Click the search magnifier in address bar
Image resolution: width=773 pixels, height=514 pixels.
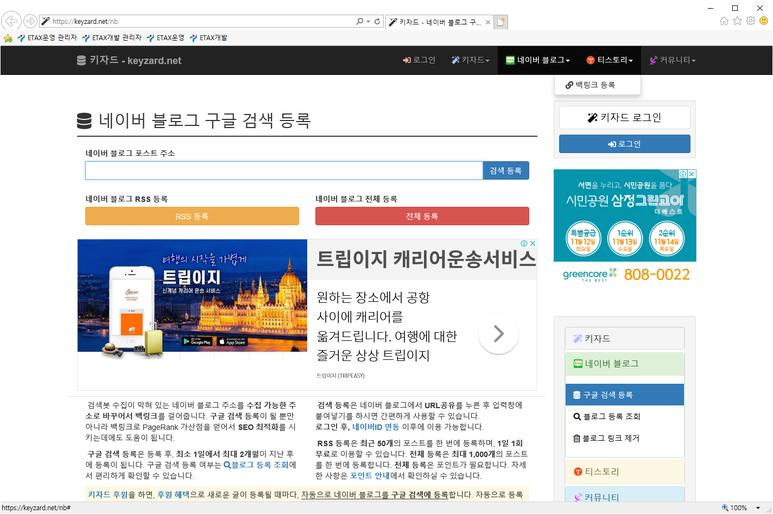(359, 21)
